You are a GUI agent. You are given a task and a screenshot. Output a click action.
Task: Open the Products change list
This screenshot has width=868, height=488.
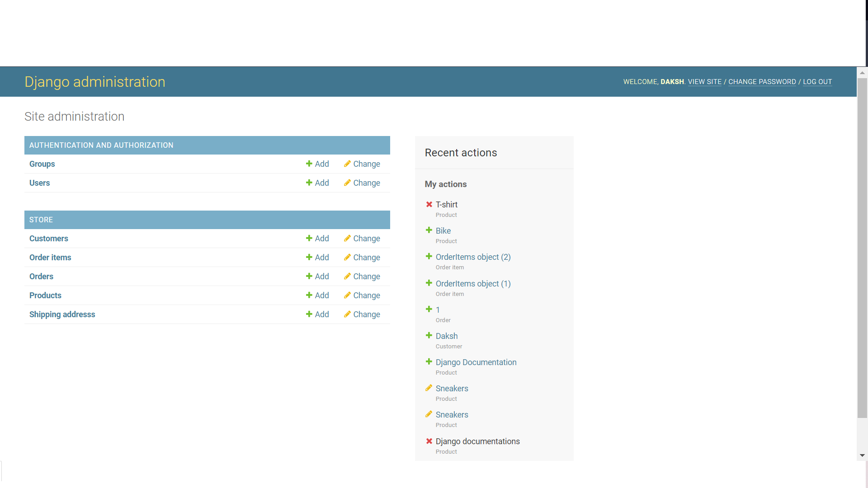pyautogui.click(x=45, y=295)
